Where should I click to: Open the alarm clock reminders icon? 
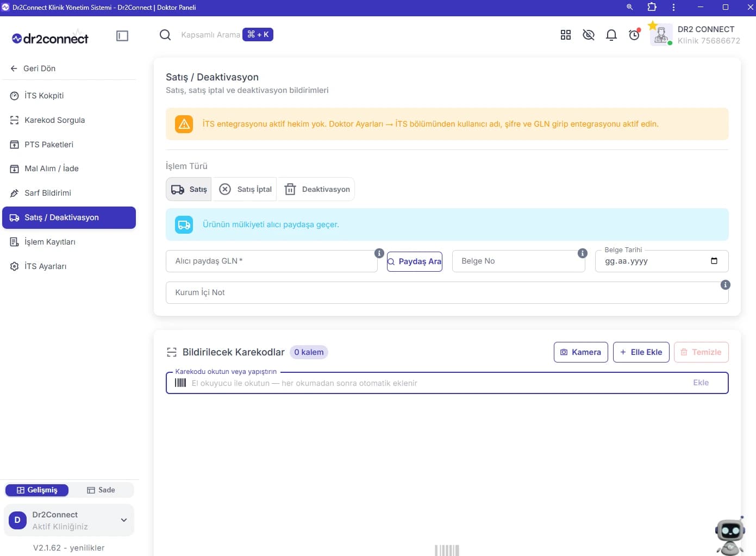(x=634, y=35)
